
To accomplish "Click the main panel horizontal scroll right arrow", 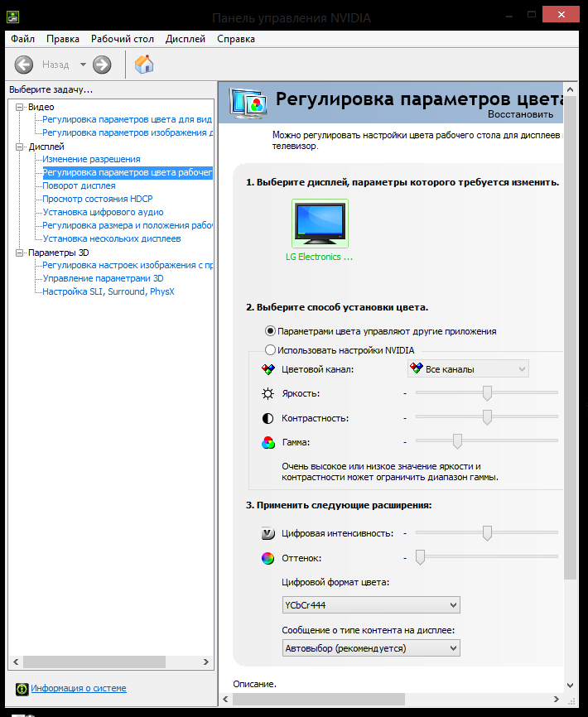I will [x=556, y=699].
